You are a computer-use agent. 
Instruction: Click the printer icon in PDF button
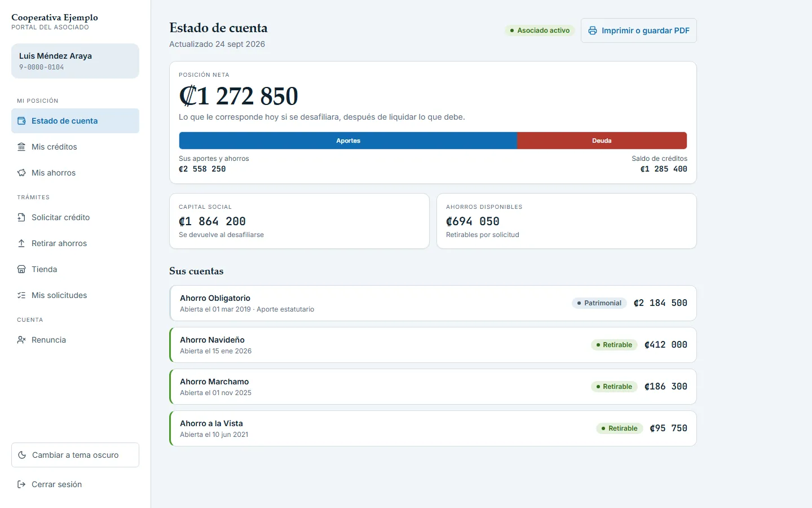coord(593,30)
